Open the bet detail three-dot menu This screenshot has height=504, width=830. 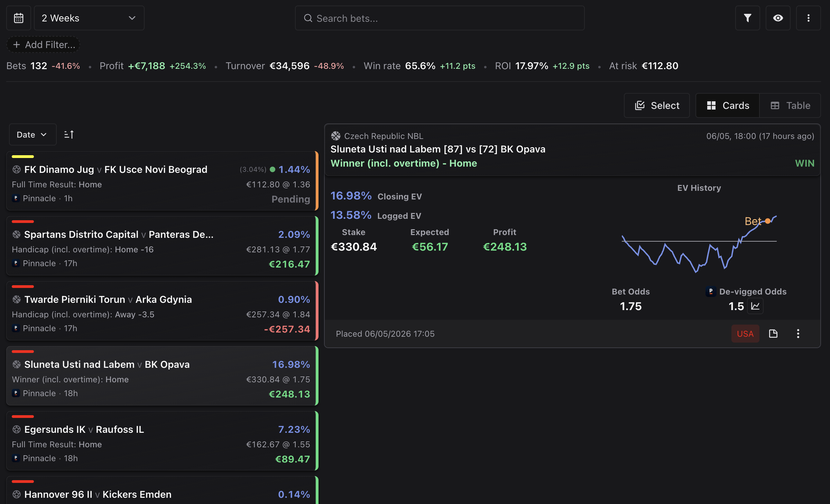798,334
